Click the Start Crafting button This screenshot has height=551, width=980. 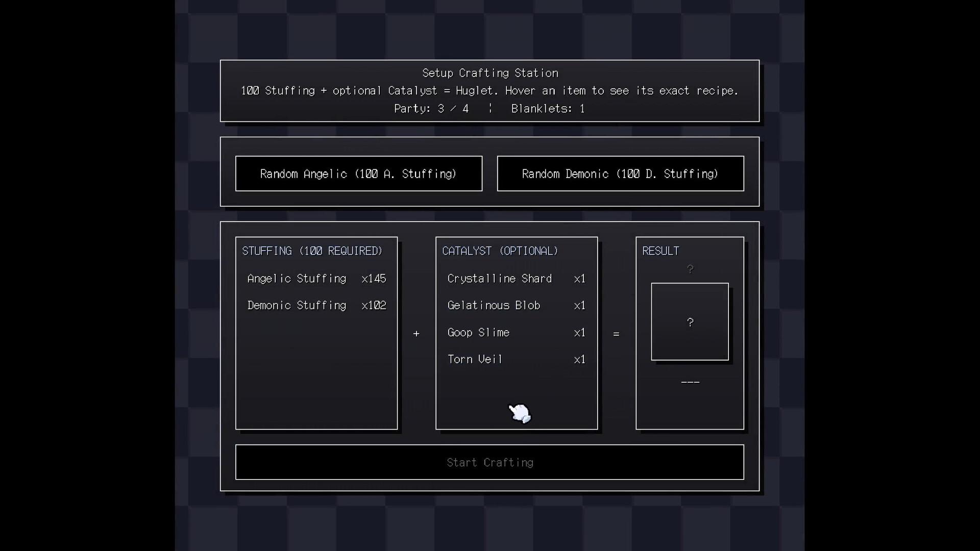pos(489,462)
